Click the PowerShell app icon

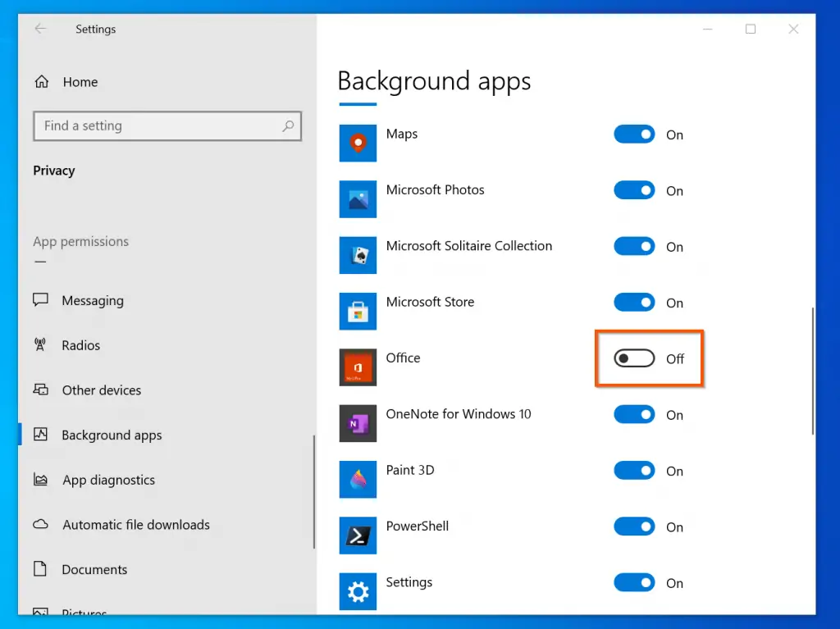(358, 535)
